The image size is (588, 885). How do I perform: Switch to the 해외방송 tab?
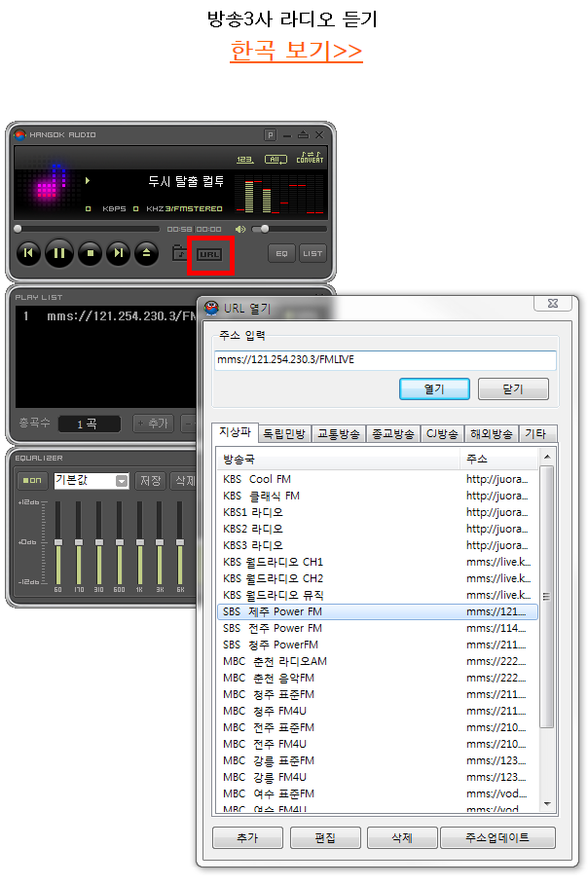pyautogui.click(x=492, y=434)
